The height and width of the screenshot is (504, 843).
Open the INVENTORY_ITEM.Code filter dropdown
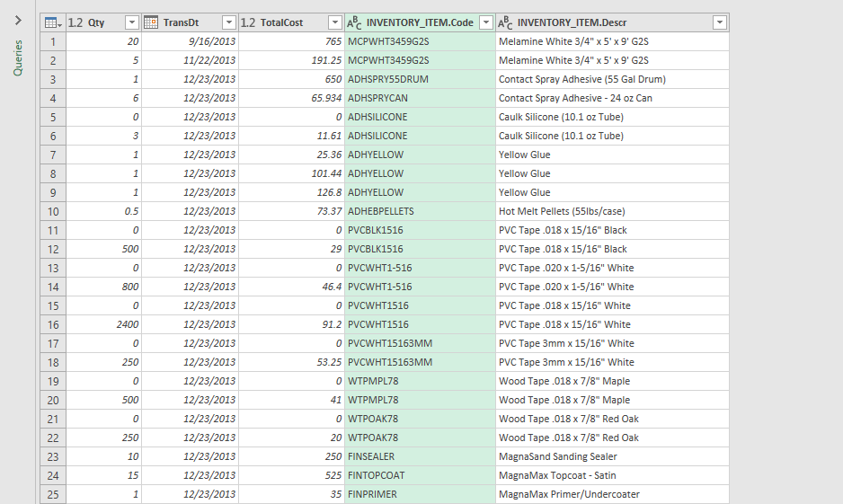click(485, 22)
